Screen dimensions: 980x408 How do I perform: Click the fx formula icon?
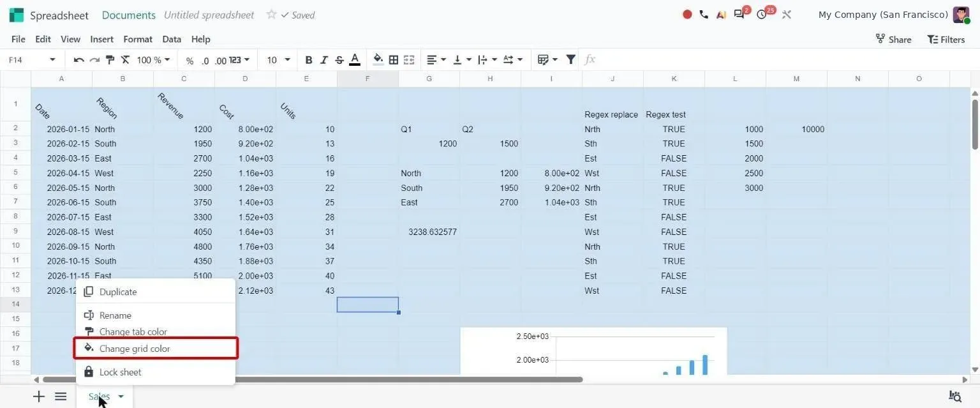[590, 59]
